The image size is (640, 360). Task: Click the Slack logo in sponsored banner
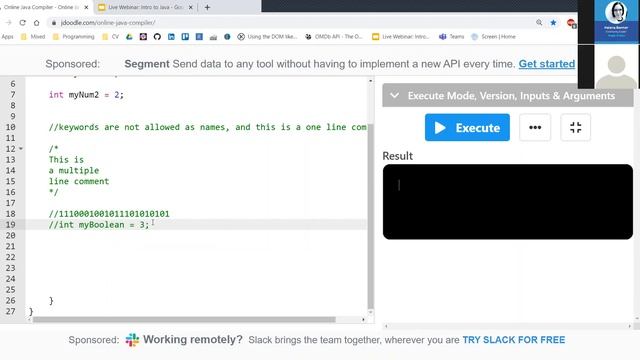(132, 340)
